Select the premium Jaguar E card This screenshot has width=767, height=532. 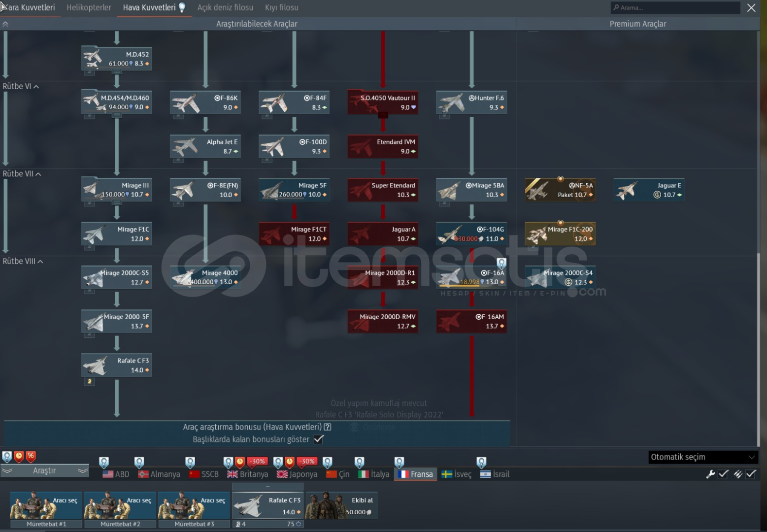click(x=649, y=190)
